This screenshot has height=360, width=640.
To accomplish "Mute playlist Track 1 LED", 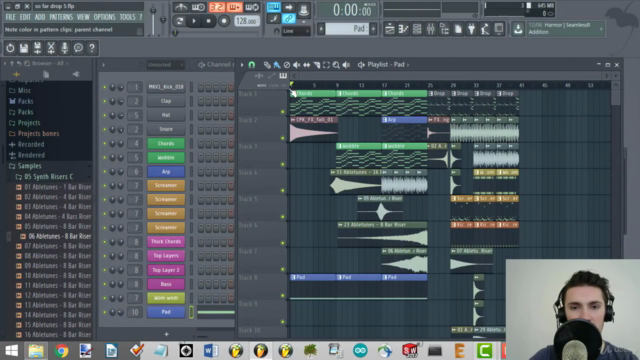I will 282,111.
